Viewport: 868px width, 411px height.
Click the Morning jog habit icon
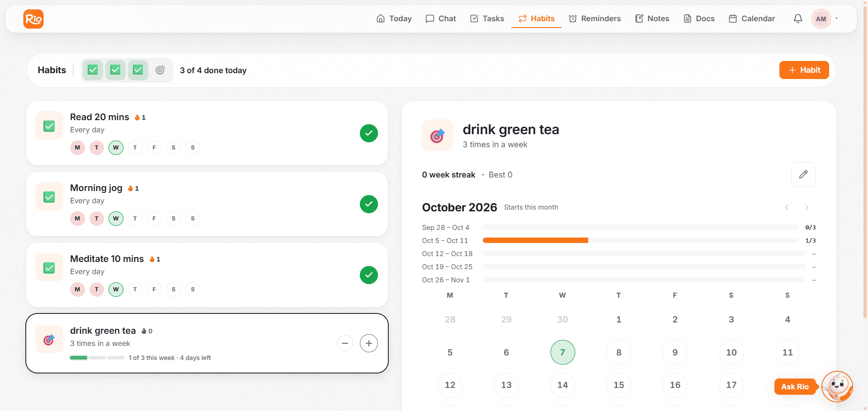click(49, 196)
